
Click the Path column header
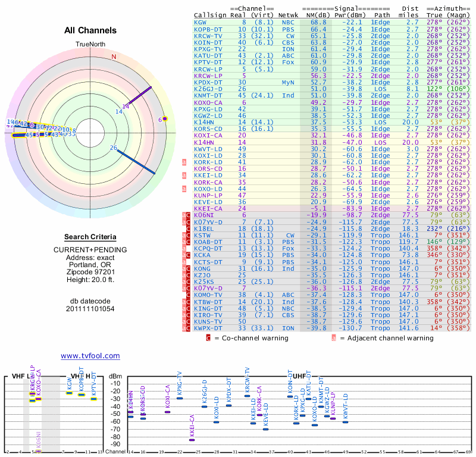tap(382, 15)
